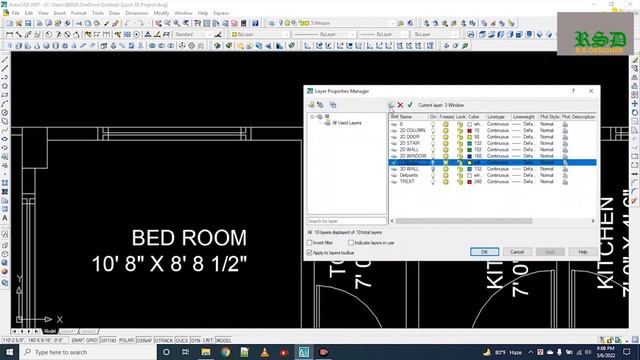Click the New Property Filter icon
This screenshot has width=640, height=360.
311,105
